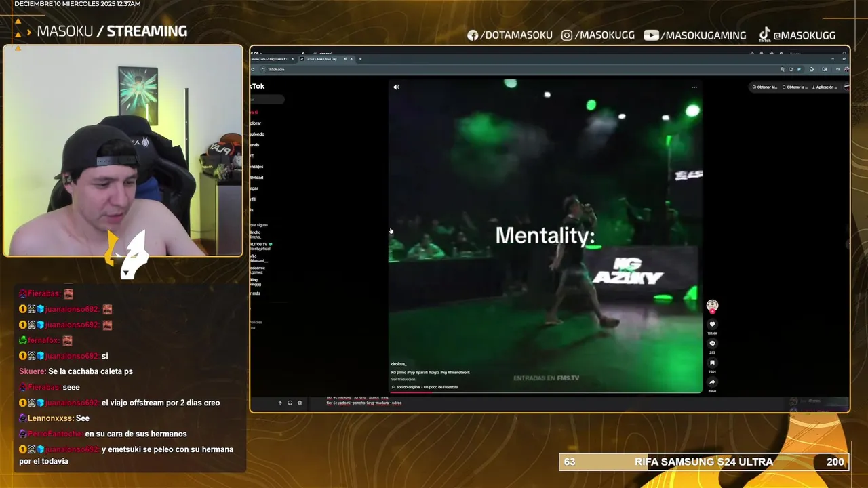Toggle the microphone icon in bottom bar
The image size is (868, 488).
[280, 403]
